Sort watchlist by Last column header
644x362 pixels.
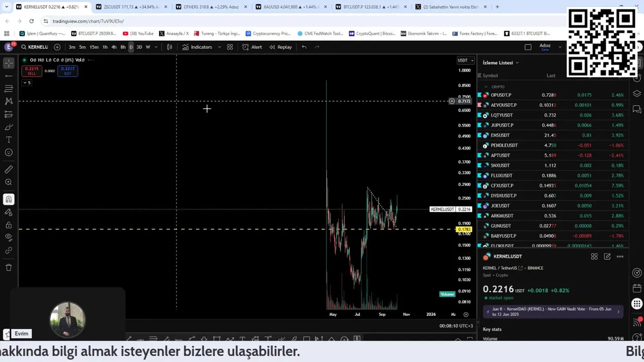551,75
